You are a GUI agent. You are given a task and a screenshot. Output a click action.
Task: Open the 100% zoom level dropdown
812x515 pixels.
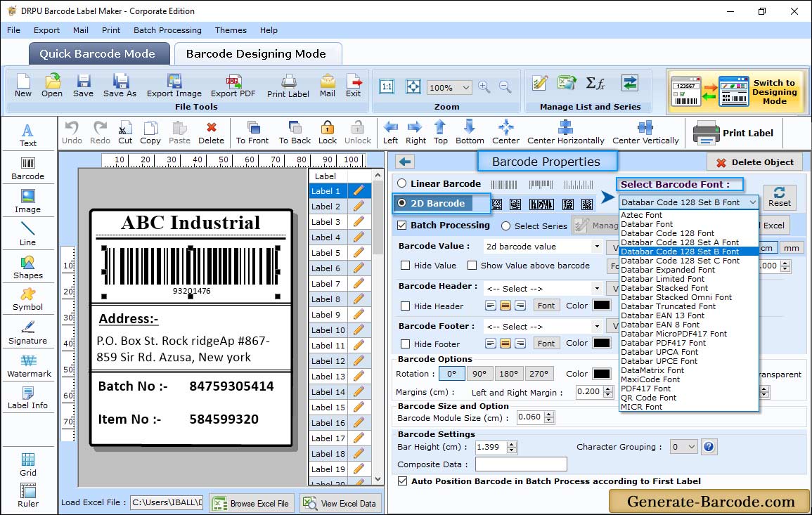pos(465,87)
